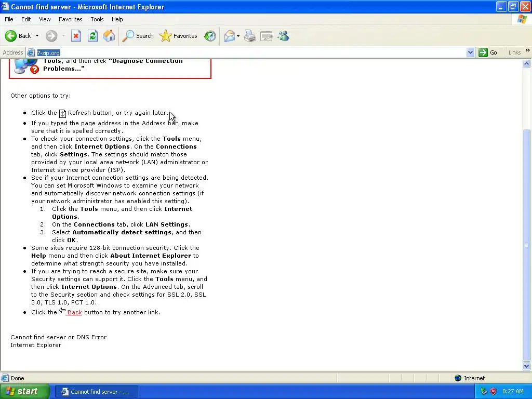Open the Favorites star toolbar button

click(x=179, y=36)
